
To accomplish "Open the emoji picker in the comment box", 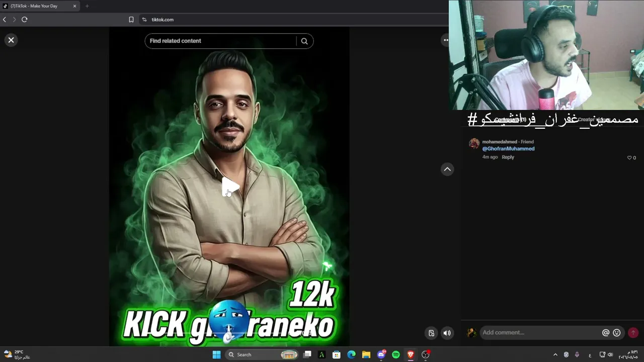I will click(617, 333).
